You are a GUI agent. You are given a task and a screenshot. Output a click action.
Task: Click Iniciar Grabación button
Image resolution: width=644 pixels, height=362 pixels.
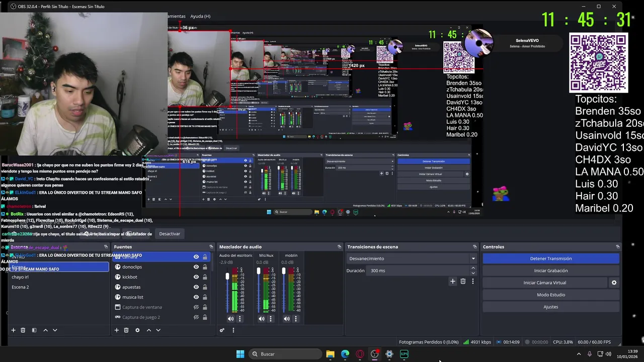click(x=551, y=270)
